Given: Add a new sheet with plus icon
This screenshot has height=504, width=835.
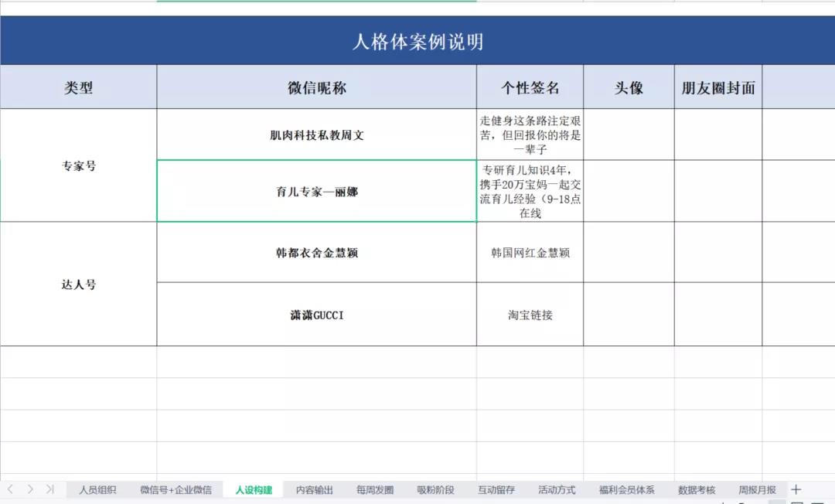Looking at the screenshot, I should click(796, 489).
